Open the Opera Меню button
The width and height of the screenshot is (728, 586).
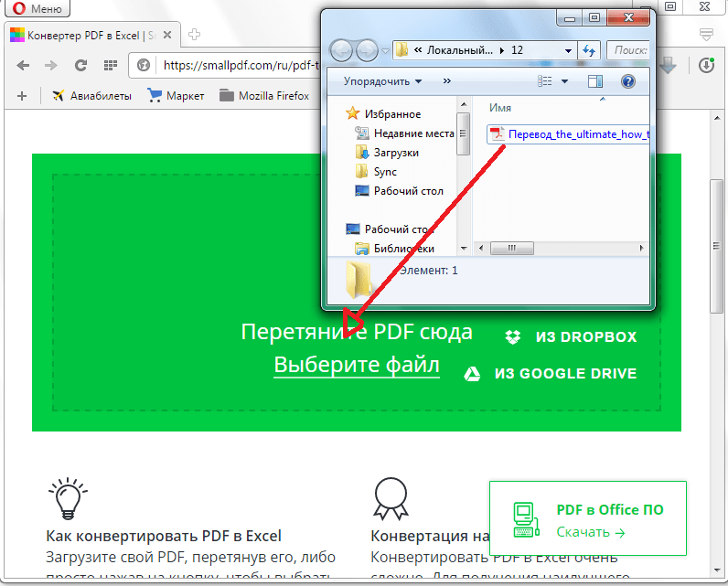coord(35,10)
